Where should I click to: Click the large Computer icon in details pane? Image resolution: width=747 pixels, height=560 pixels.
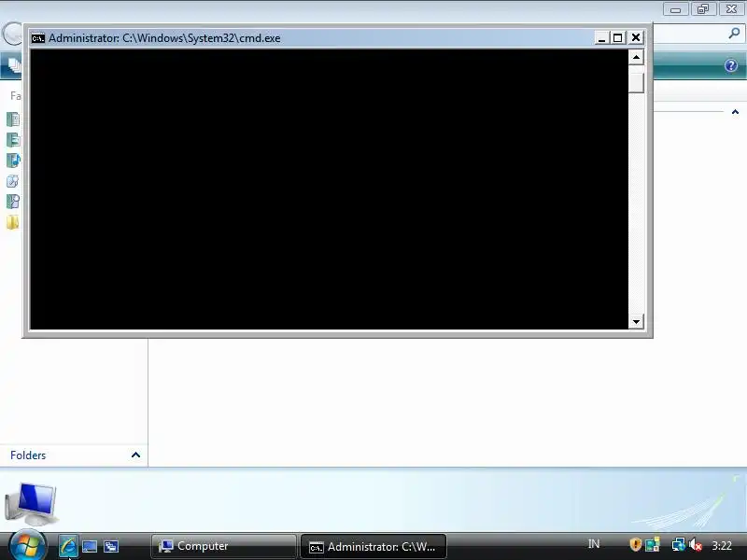point(32,502)
